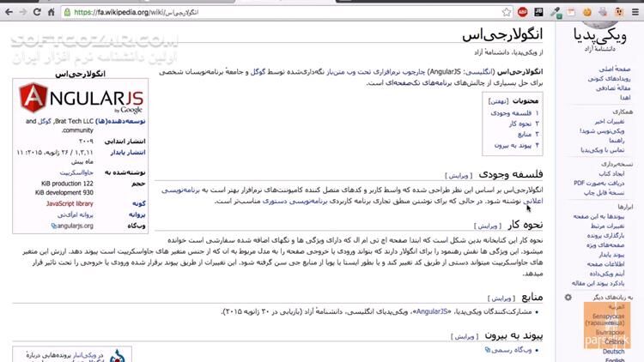
Task: Open برنامه‌نویسی دستوری link in article text
Action: coord(295,201)
